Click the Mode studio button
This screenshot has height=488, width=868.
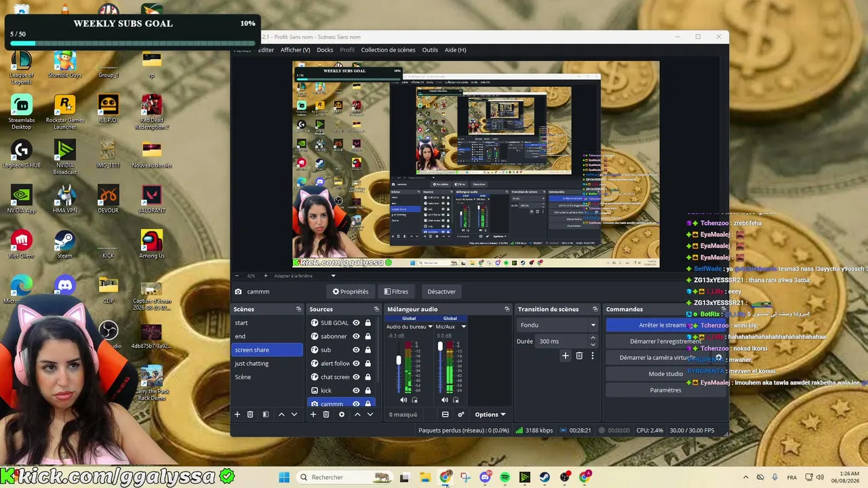[665, 374]
